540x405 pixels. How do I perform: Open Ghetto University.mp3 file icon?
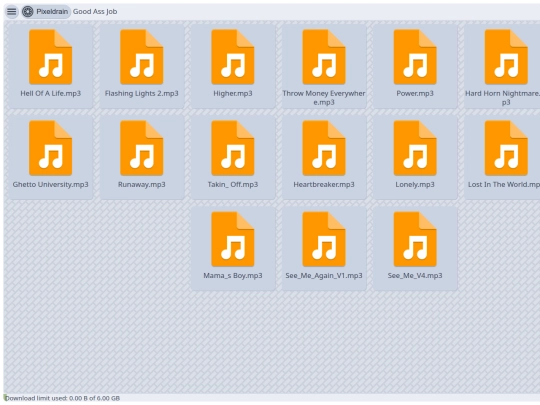pyautogui.click(x=51, y=148)
